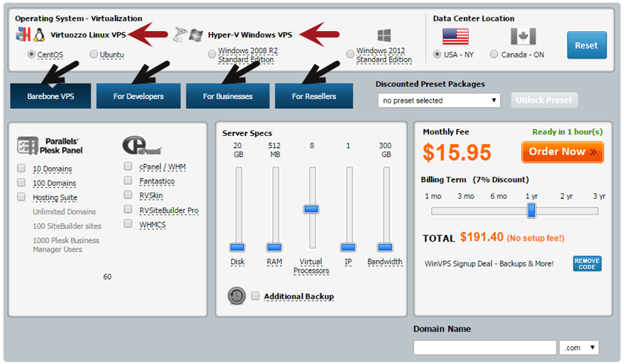Open the For Businesses tab
624x364 pixels.
[228, 96]
